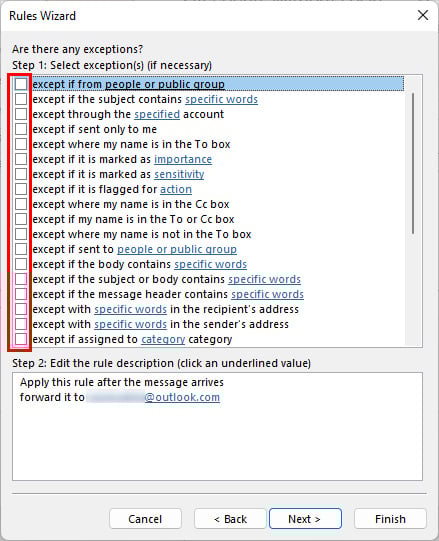Tick 'except where my name is not in the To box'
439x541 pixels.
tap(21, 234)
